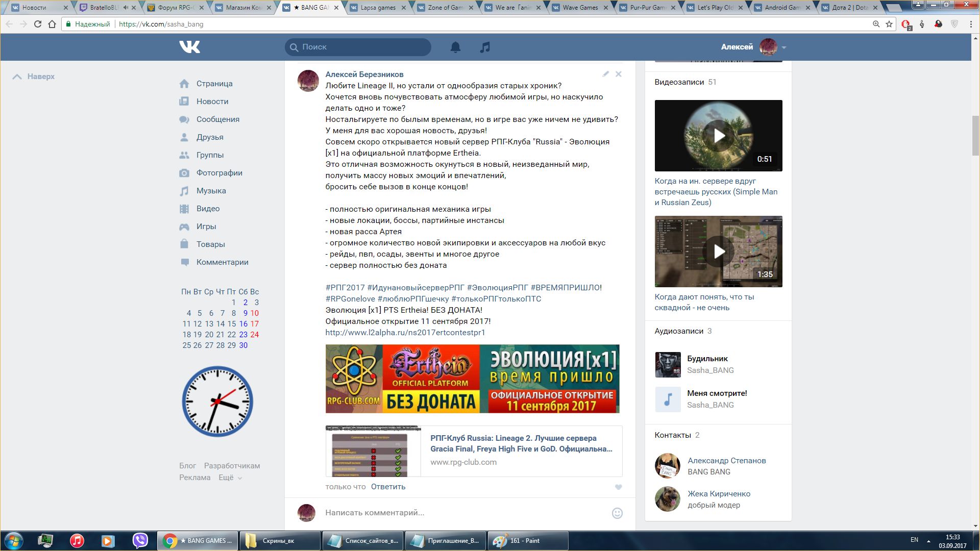This screenshot has height=551, width=980.
Task: Click the Видео sidebar icon
Action: click(x=184, y=209)
